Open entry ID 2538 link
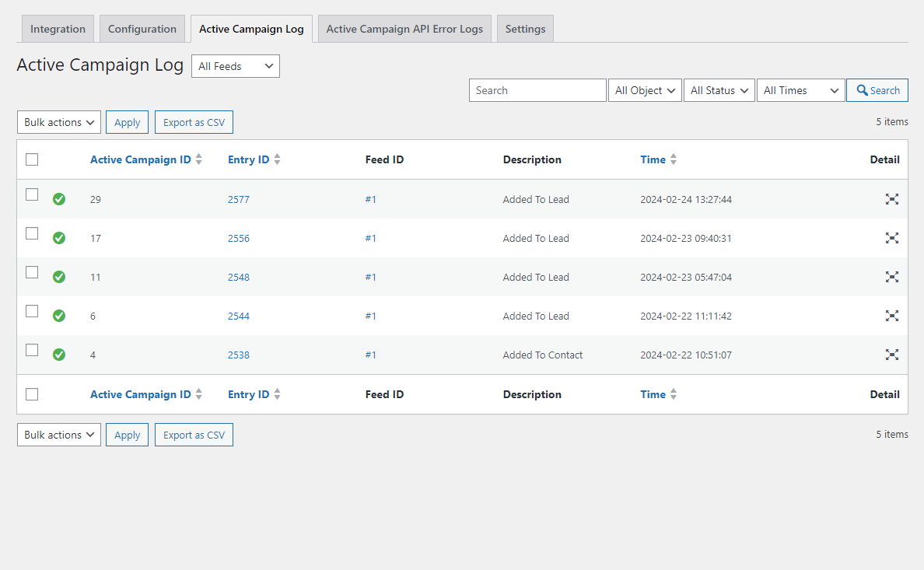924x570 pixels. (x=239, y=355)
